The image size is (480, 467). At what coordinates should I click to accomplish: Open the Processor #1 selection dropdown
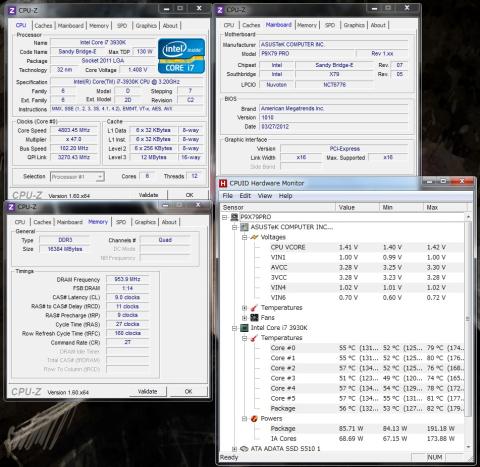tap(77, 177)
